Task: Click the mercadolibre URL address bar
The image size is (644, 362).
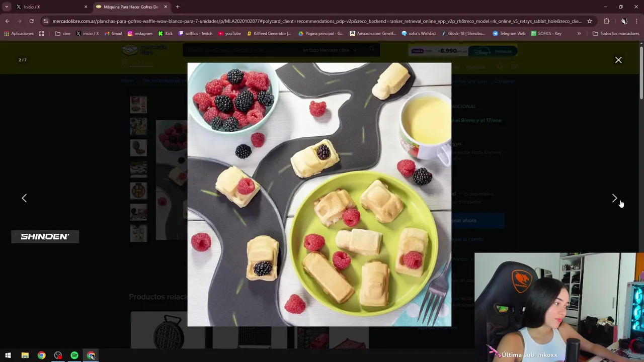Action: [x=317, y=21]
